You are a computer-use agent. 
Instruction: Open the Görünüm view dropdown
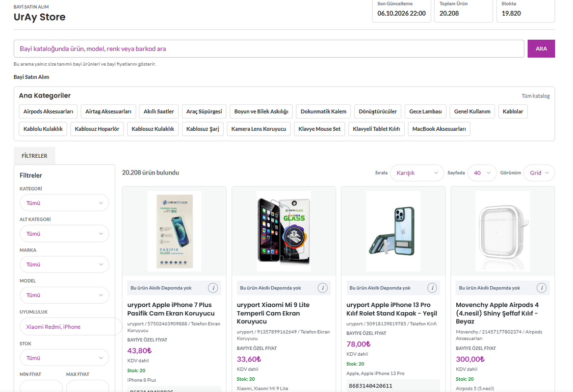[x=539, y=173]
